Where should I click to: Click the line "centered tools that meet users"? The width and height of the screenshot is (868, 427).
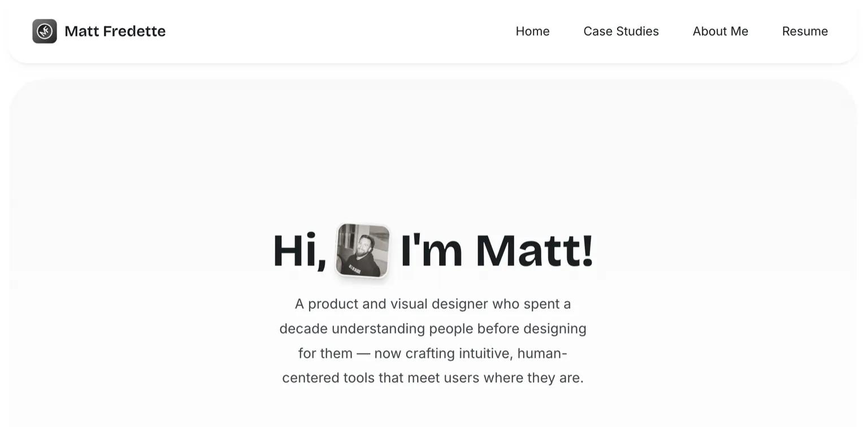tap(433, 378)
